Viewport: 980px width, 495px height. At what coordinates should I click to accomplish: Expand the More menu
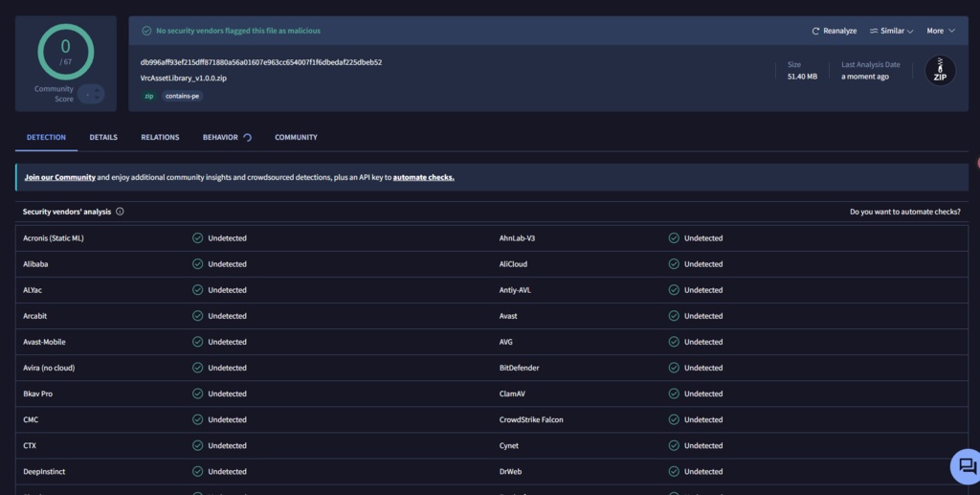(x=941, y=31)
